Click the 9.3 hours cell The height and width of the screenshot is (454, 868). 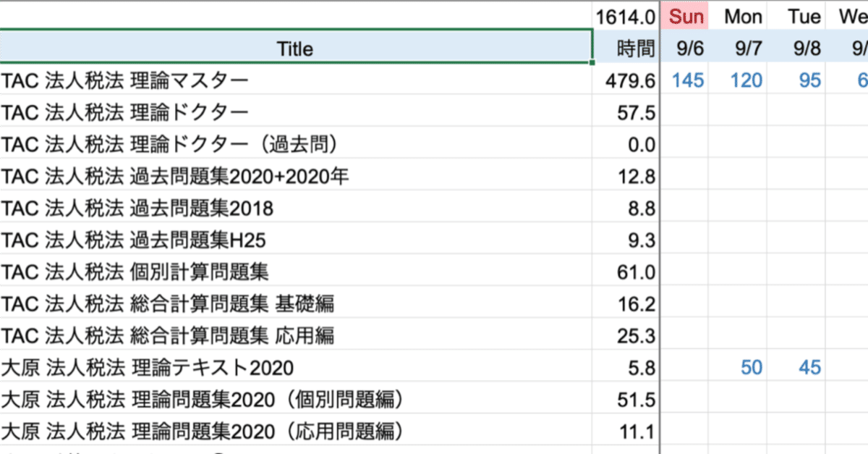[626, 240]
